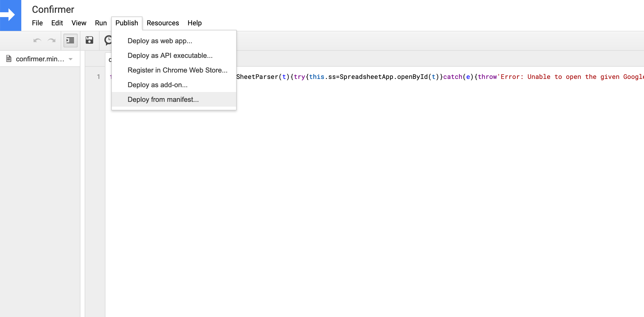Click the Run menu item
The width and height of the screenshot is (644, 317).
coord(100,23)
